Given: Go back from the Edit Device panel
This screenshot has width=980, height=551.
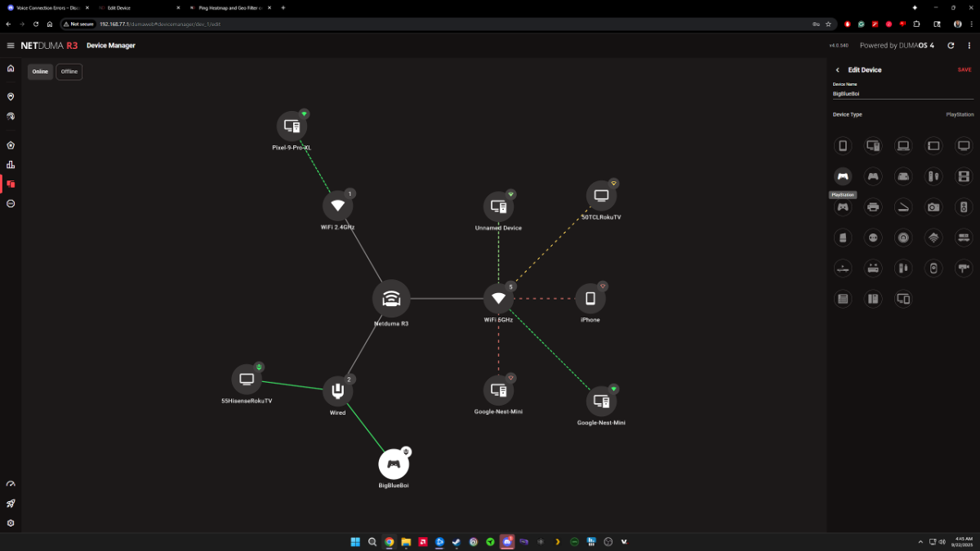Looking at the screenshot, I should click(x=837, y=70).
